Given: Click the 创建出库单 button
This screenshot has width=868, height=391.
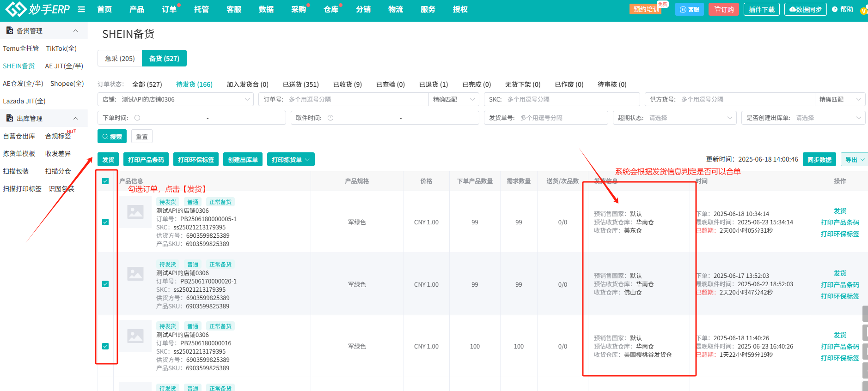Looking at the screenshot, I should (243, 160).
